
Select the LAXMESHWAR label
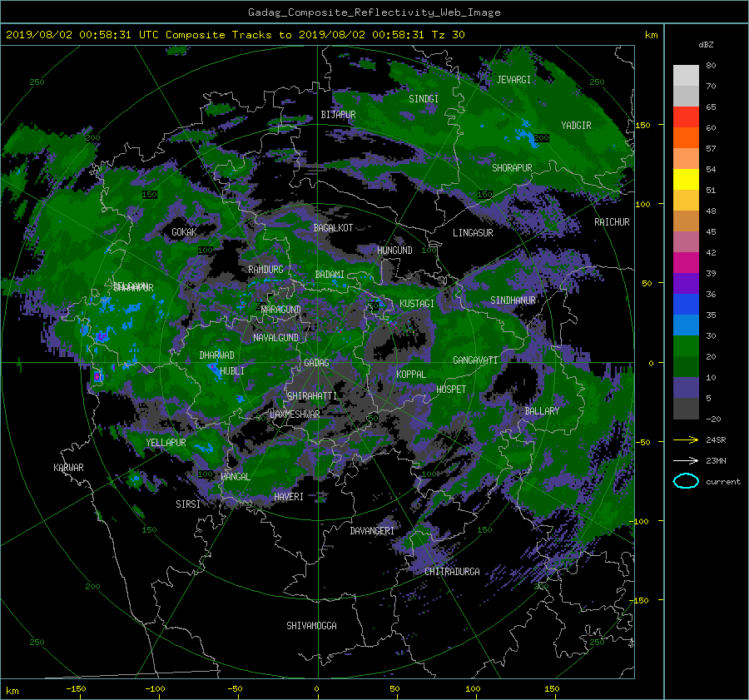(295, 415)
